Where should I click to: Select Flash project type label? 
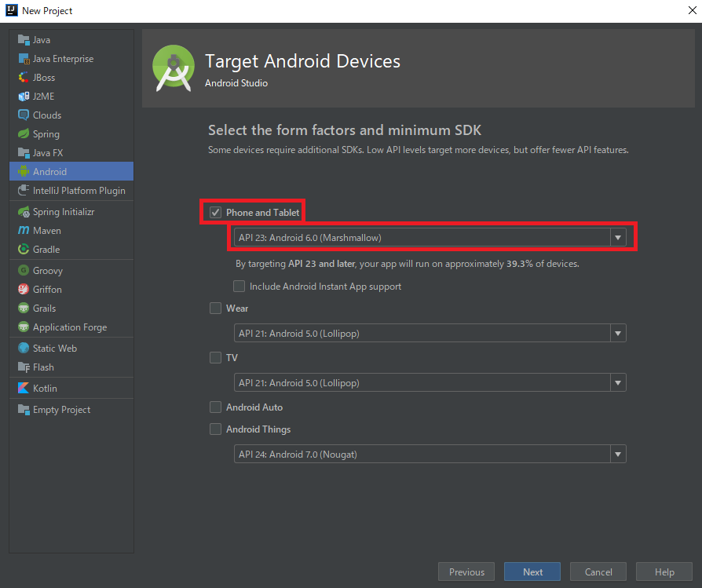tap(43, 367)
